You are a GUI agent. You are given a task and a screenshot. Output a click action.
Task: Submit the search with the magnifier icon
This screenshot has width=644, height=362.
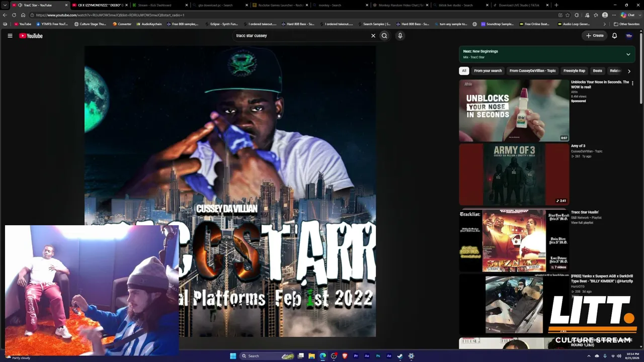pos(384,36)
